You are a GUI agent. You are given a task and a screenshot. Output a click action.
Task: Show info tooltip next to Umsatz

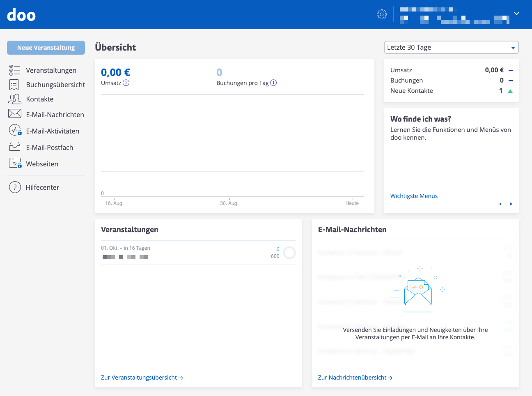coord(126,83)
